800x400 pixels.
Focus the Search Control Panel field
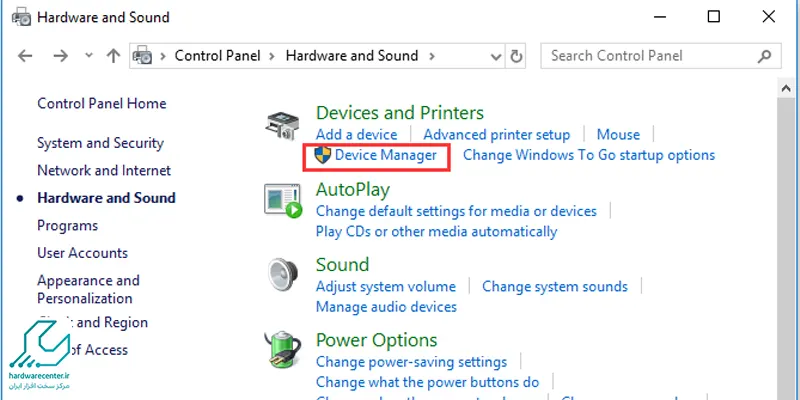[661, 56]
